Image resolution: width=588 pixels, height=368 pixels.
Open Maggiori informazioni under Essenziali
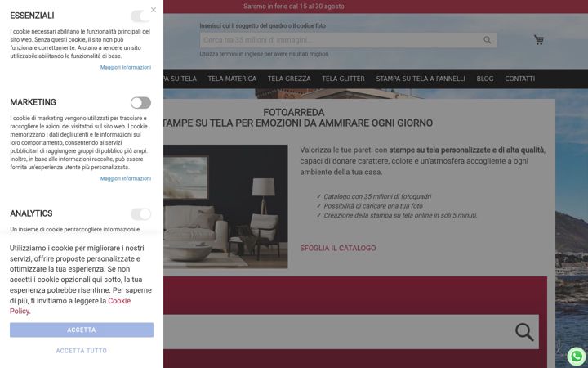(126, 68)
